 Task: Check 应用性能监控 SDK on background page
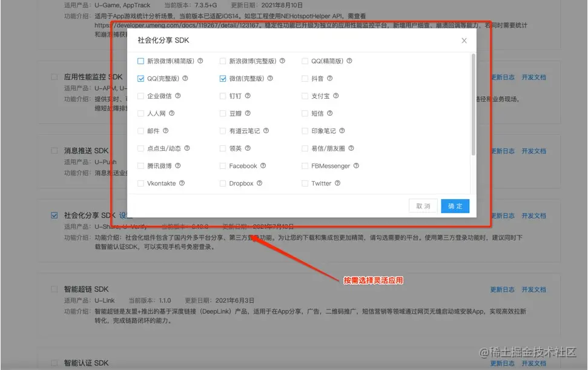point(55,77)
